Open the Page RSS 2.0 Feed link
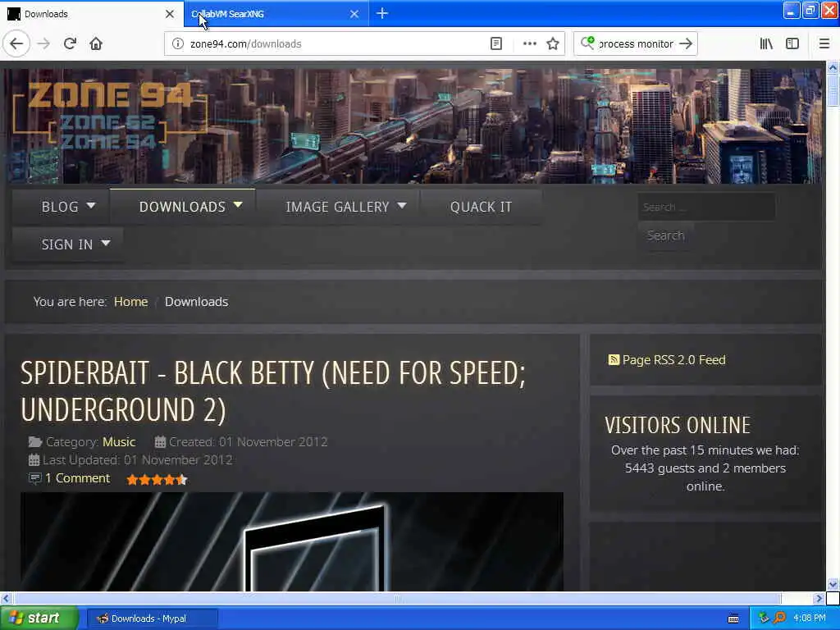 674,360
